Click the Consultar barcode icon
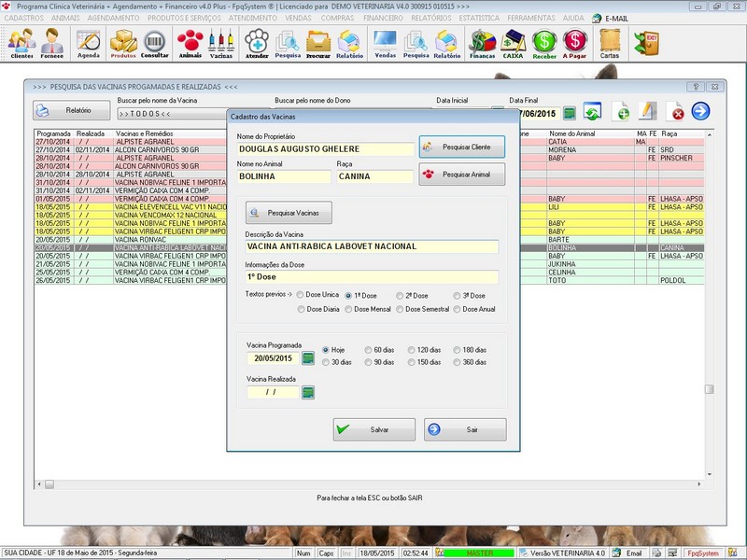747x560 pixels. [154, 43]
